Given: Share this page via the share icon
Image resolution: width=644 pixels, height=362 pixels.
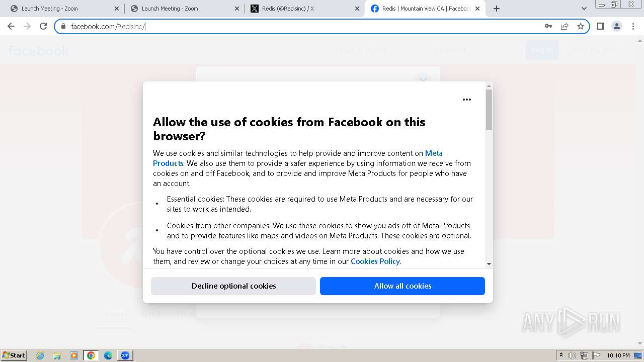Looking at the screenshot, I should click(565, 26).
